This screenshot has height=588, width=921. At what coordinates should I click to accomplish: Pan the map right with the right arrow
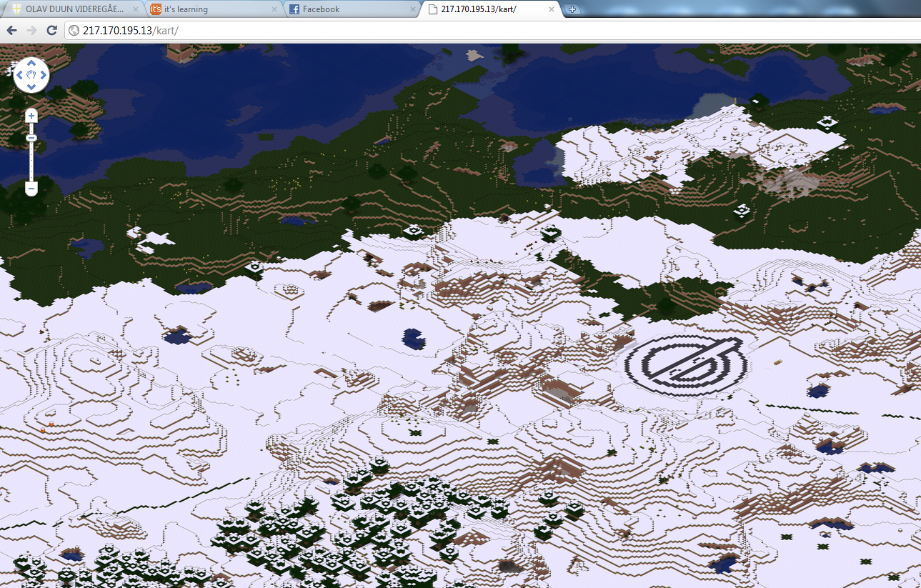[x=44, y=74]
